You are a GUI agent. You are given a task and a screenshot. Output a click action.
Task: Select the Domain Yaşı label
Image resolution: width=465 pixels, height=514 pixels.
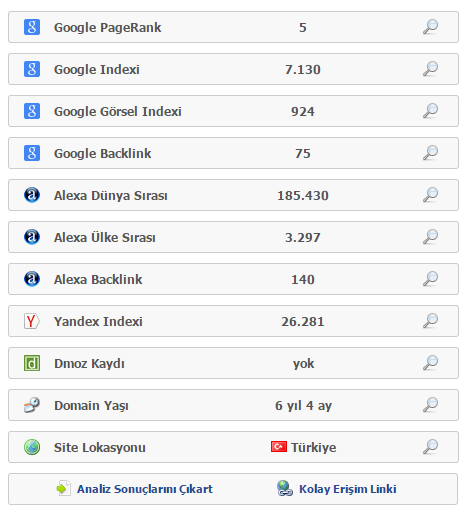pyautogui.click(x=91, y=406)
